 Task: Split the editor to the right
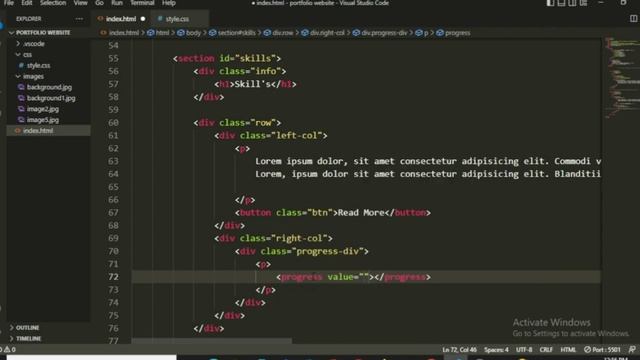click(x=633, y=19)
